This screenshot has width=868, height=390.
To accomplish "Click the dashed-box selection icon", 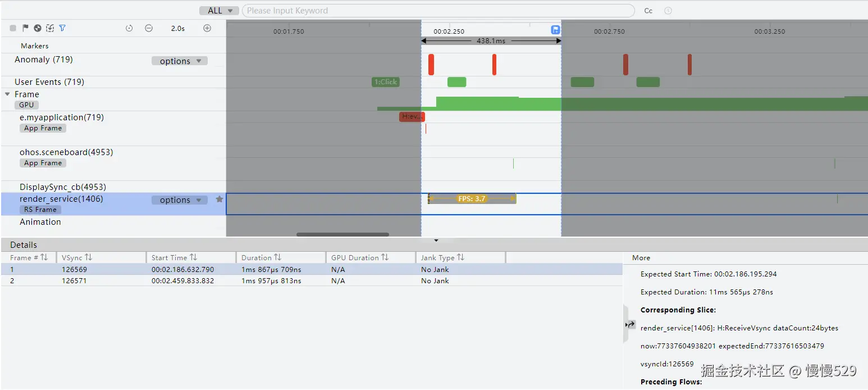I will [50, 28].
